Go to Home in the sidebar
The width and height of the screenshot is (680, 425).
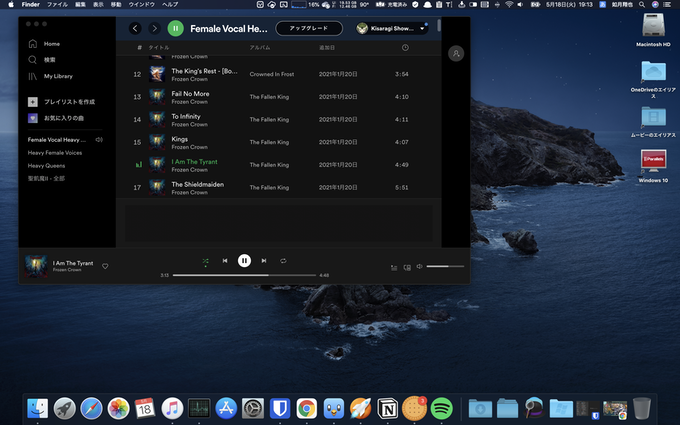51,44
